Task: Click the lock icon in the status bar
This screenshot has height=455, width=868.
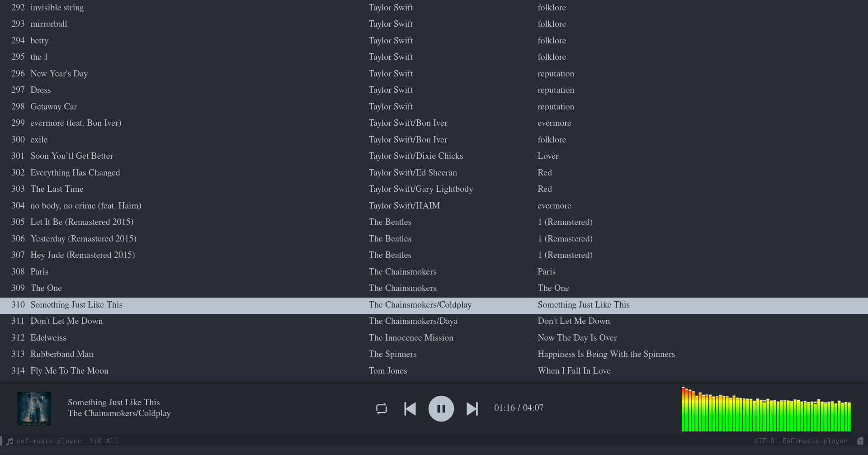Action: (x=860, y=441)
